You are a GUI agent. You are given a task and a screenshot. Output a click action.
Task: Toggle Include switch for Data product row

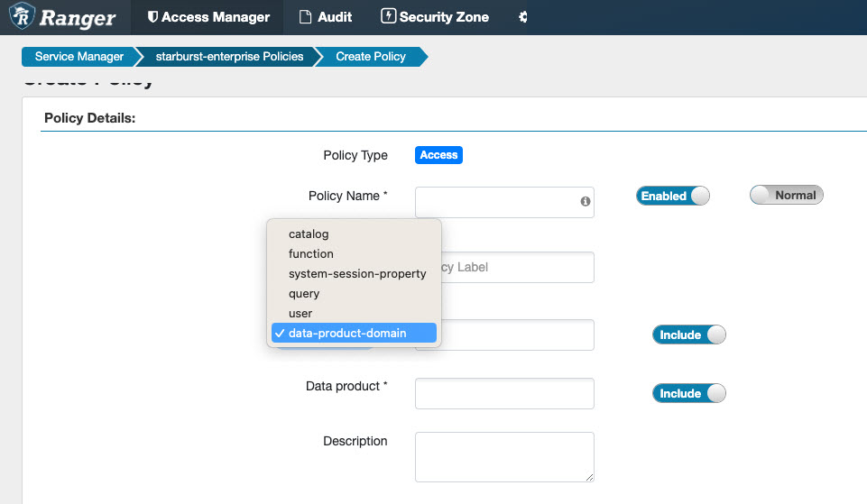tap(689, 393)
